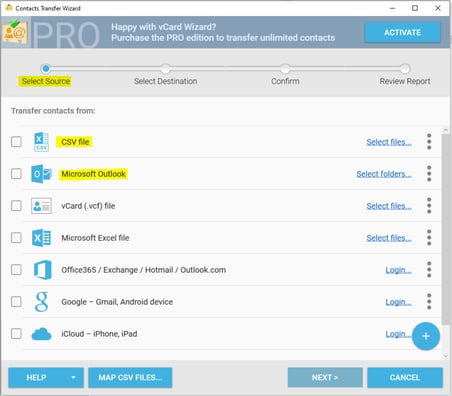The height and width of the screenshot is (396, 452).
Task: Click the Select Destination step label
Action: tap(165, 81)
